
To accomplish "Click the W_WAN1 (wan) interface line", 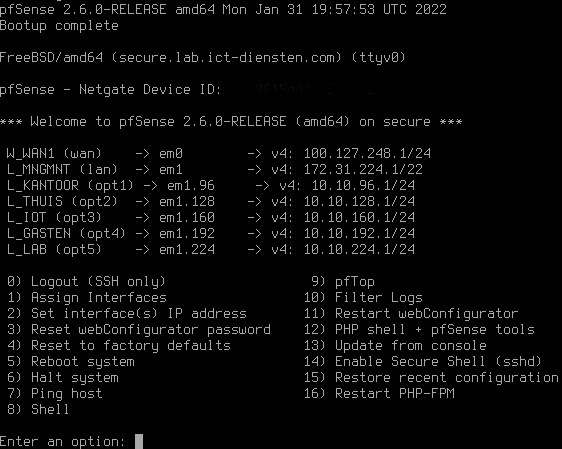I will coord(218,154).
